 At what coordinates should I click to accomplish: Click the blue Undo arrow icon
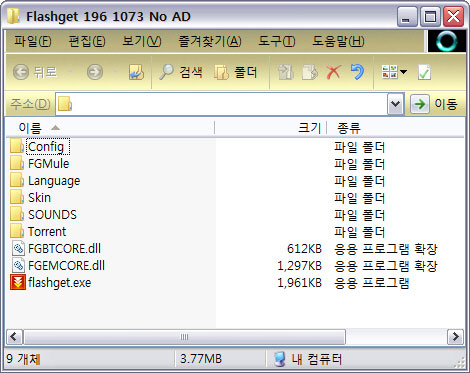pyautogui.click(x=357, y=72)
